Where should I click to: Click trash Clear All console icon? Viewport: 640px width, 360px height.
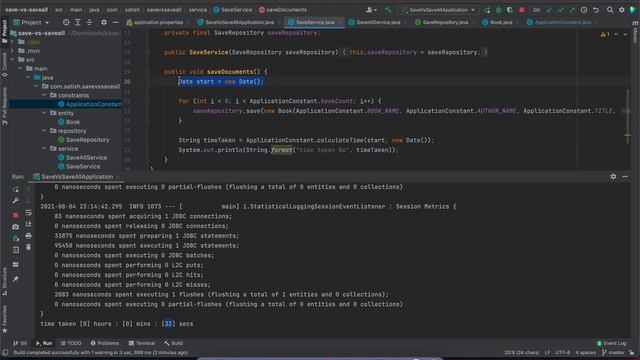[29, 247]
